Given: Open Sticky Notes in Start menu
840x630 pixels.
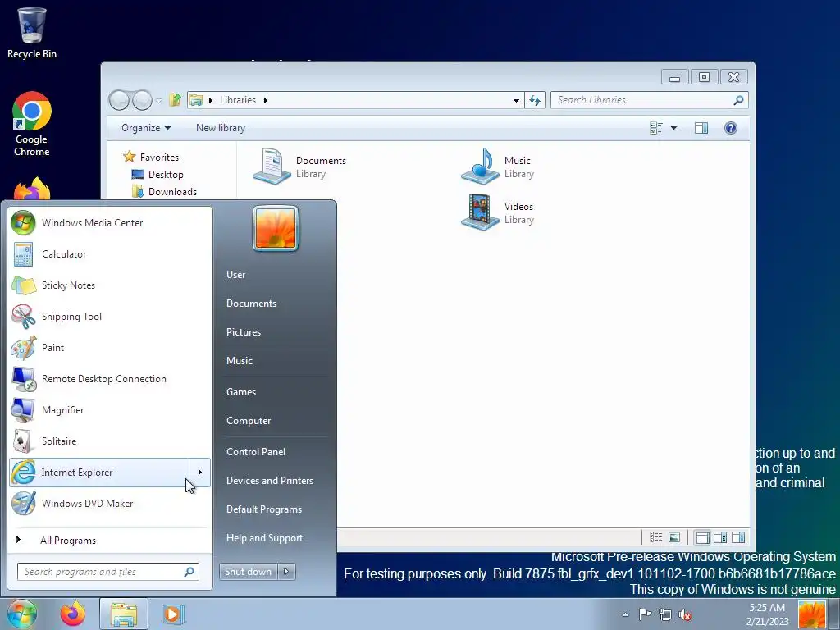Looking at the screenshot, I should [110, 285].
